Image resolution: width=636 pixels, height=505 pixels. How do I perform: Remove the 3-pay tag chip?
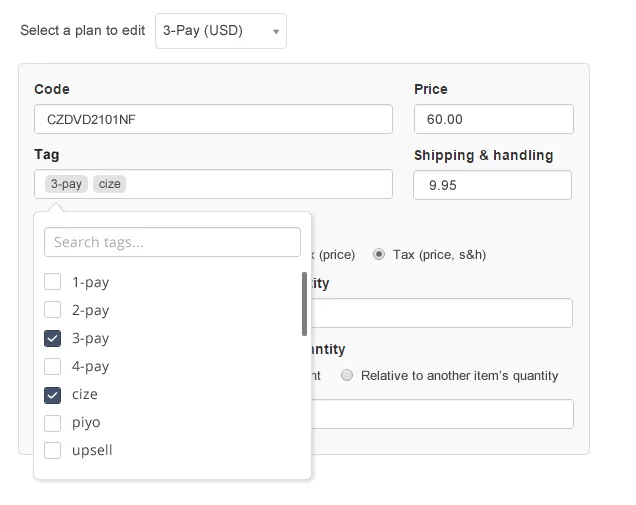(x=67, y=184)
